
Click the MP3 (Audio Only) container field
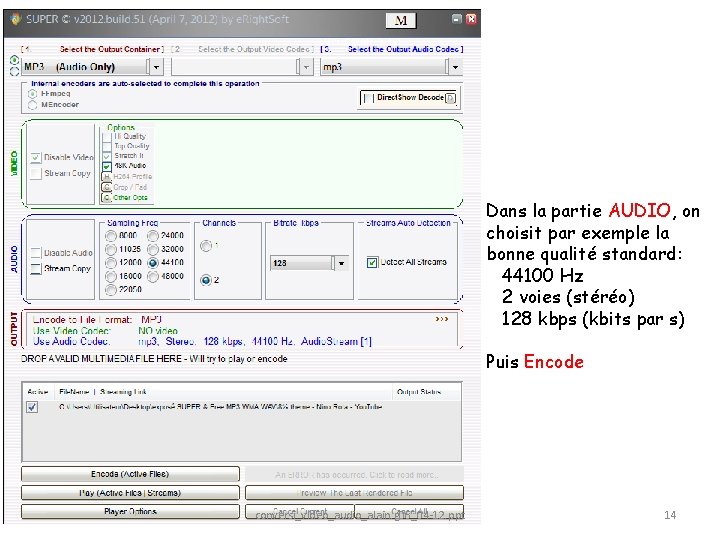coord(86,67)
